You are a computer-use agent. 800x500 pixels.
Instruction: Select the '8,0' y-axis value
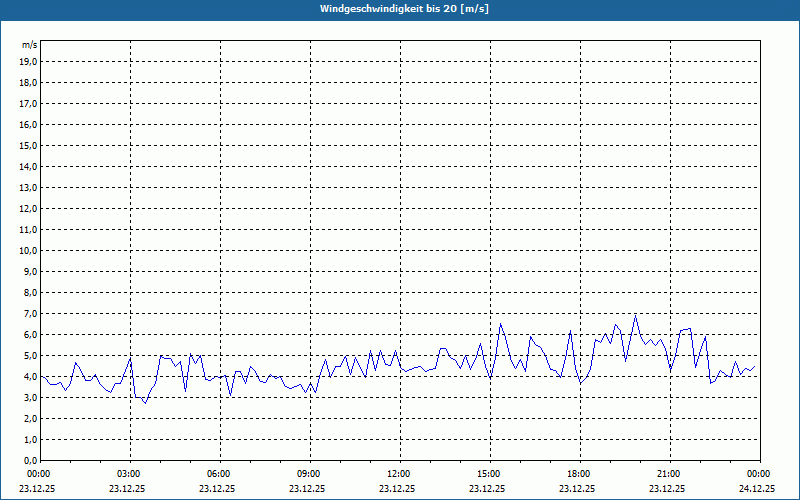[x=31, y=292]
